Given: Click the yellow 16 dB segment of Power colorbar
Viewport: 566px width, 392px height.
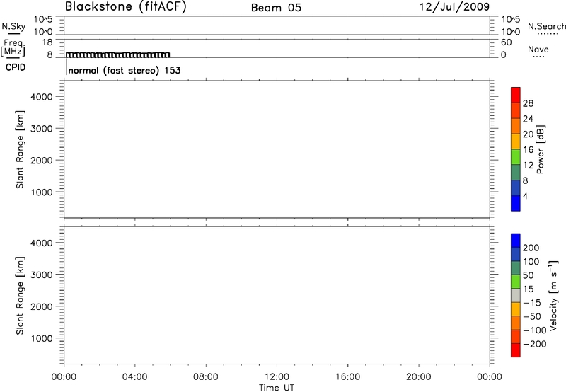Looking at the screenshot, I should (516, 142).
